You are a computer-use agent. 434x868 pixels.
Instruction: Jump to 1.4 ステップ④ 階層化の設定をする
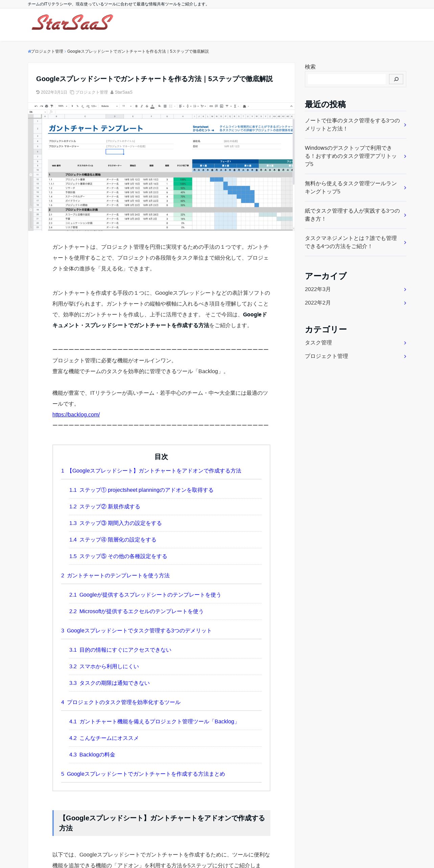tap(113, 540)
